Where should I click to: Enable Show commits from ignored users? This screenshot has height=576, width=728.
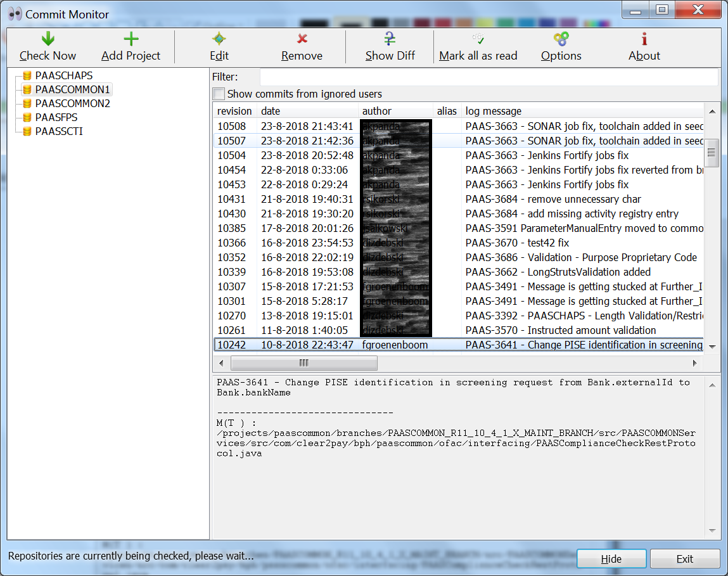point(219,94)
